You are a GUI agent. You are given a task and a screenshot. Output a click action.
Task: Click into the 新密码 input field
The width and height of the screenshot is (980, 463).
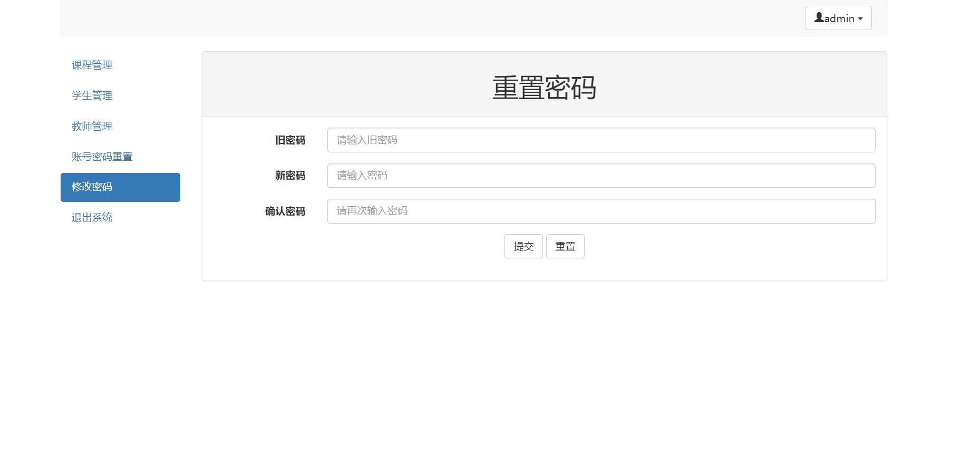pyautogui.click(x=601, y=176)
